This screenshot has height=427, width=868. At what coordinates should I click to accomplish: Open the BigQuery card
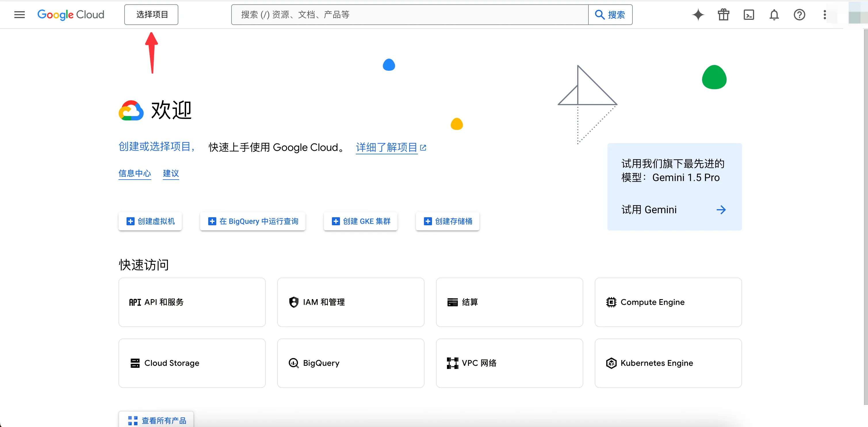pyautogui.click(x=351, y=363)
